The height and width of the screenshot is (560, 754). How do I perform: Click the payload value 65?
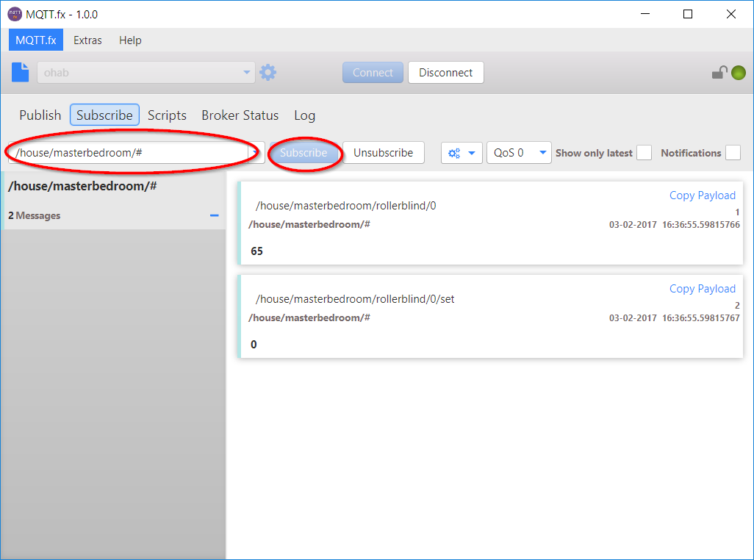256,251
